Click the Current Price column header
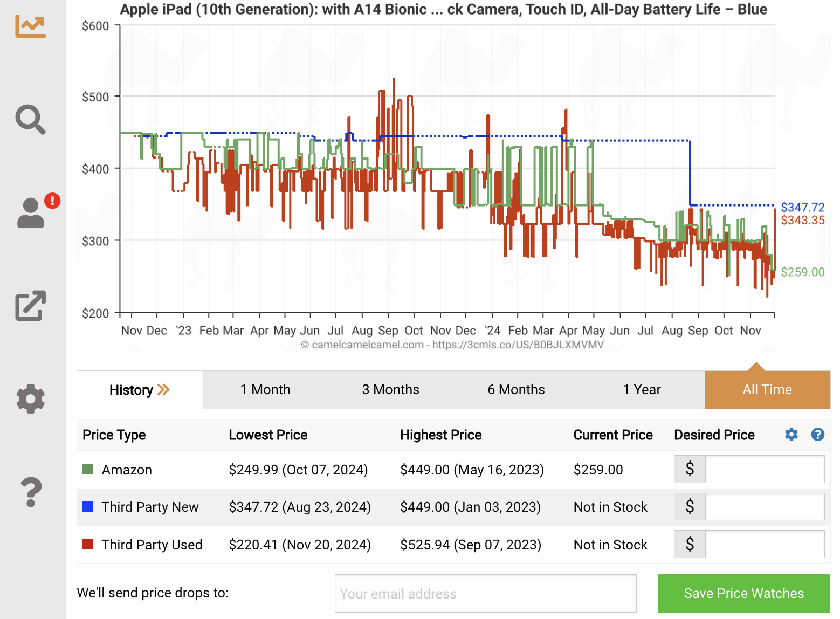The image size is (840, 619). 613,435
